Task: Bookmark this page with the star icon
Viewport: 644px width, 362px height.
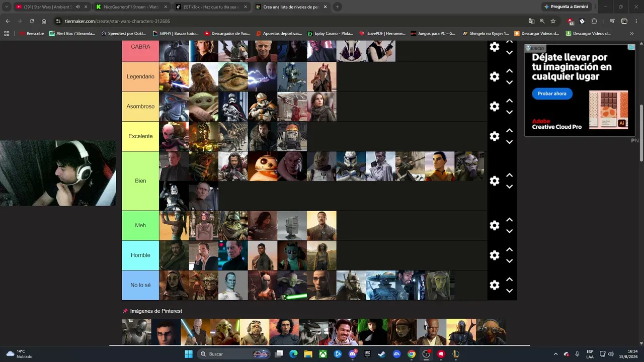Action: pos(553,21)
